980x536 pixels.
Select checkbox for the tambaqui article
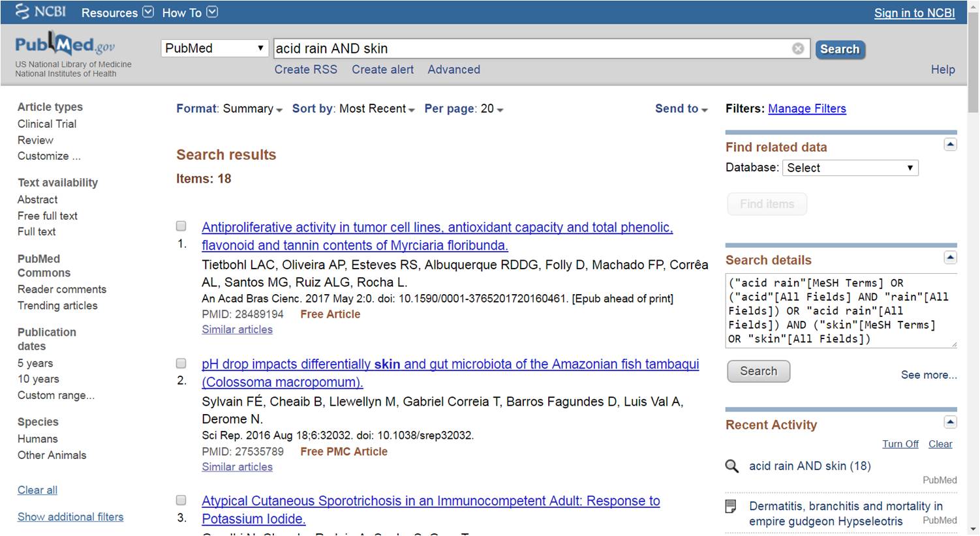point(181,363)
